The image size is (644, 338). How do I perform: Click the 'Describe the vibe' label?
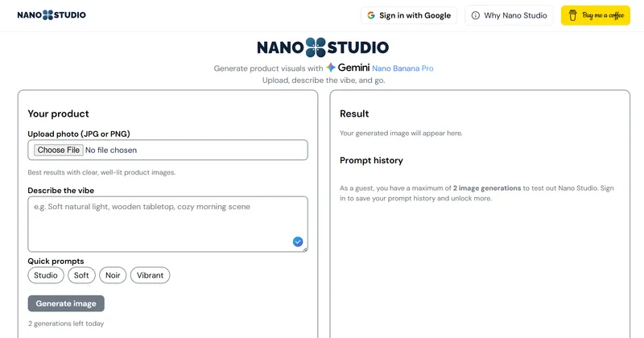point(61,191)
